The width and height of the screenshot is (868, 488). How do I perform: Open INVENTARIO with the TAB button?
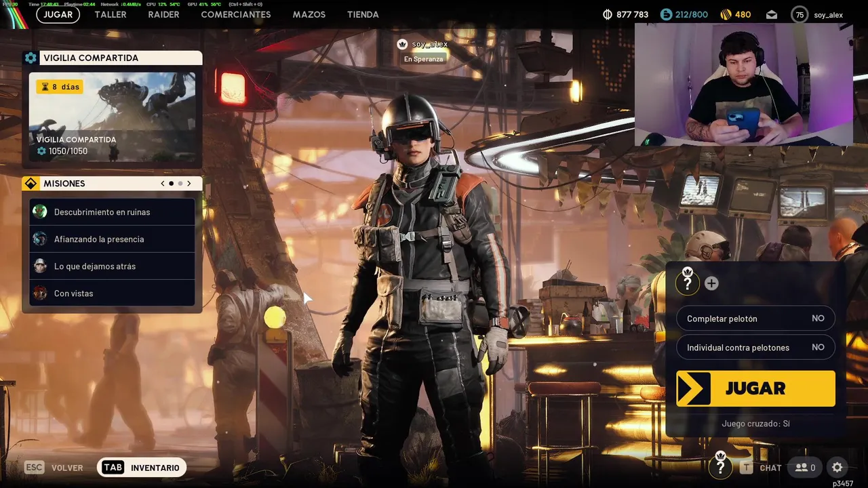click(142, 468)
